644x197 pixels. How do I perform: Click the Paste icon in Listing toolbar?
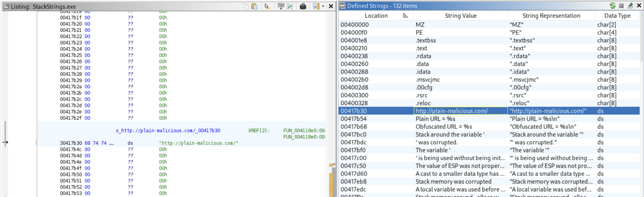[x=254, y=6]
